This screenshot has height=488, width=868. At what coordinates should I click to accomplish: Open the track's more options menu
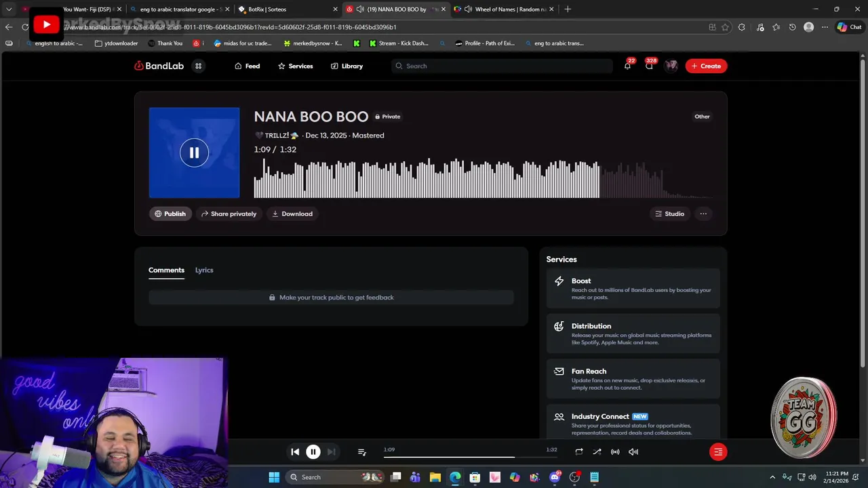point(703,213)
